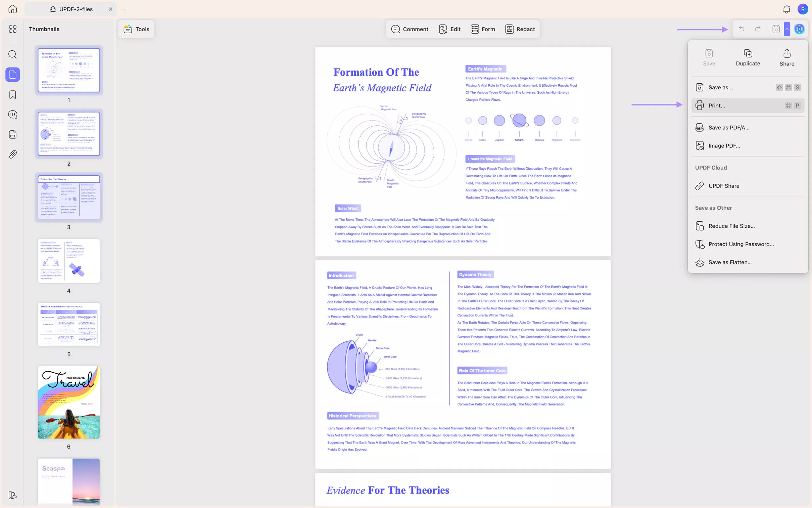Click the home icon
Viewport: 812px width, 508px height.
12,9
